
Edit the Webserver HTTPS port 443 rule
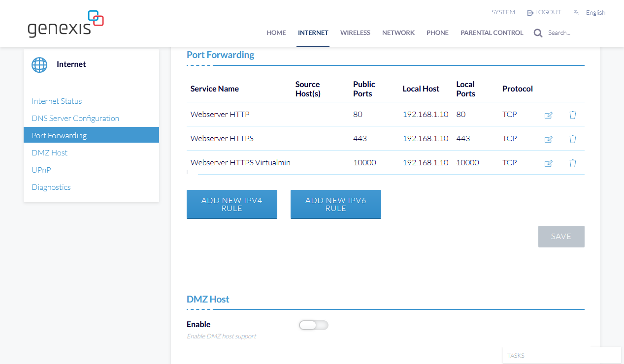pyautogui.click(x=548, y=139)
